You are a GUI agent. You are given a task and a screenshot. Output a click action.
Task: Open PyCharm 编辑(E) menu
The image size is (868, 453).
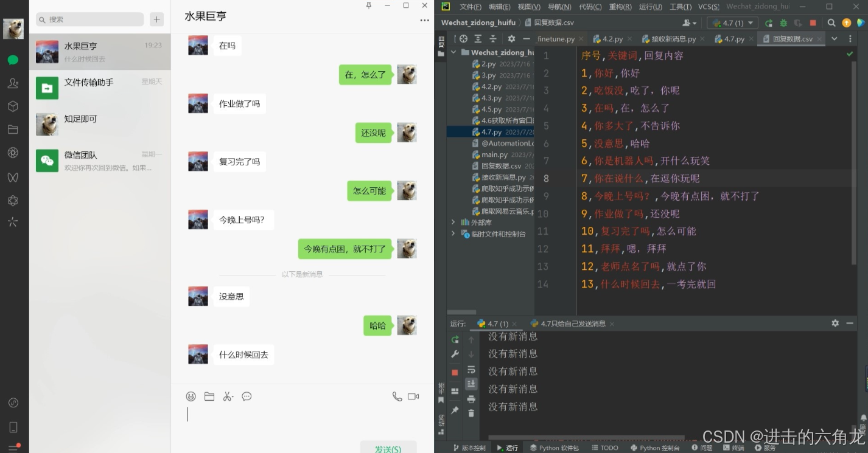500,7
